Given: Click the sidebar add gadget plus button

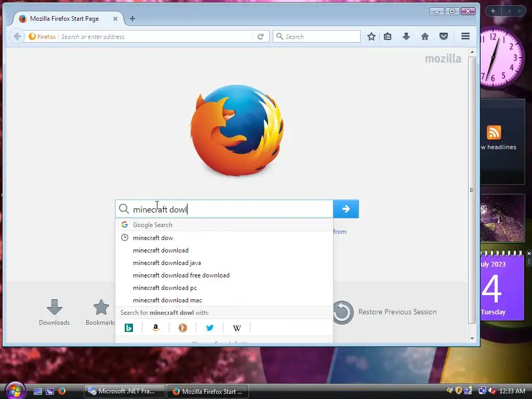Looking at the screenshot, I should [x=493, y=11].
